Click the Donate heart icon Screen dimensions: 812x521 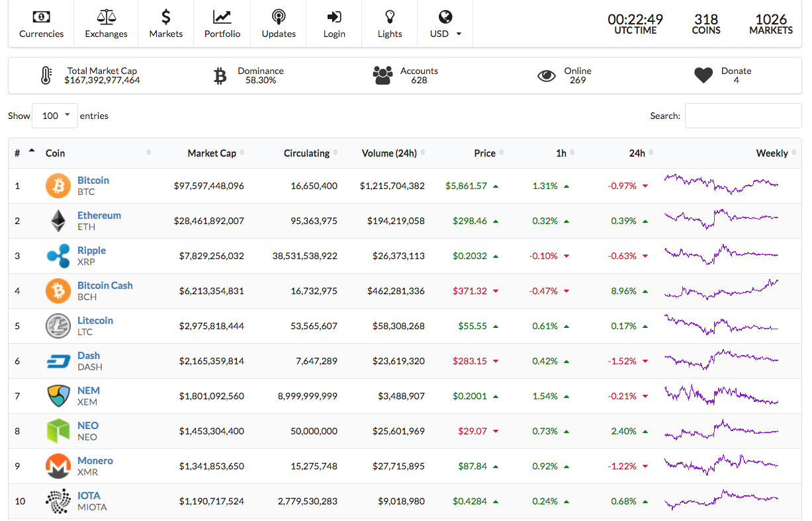click(703, 75)
